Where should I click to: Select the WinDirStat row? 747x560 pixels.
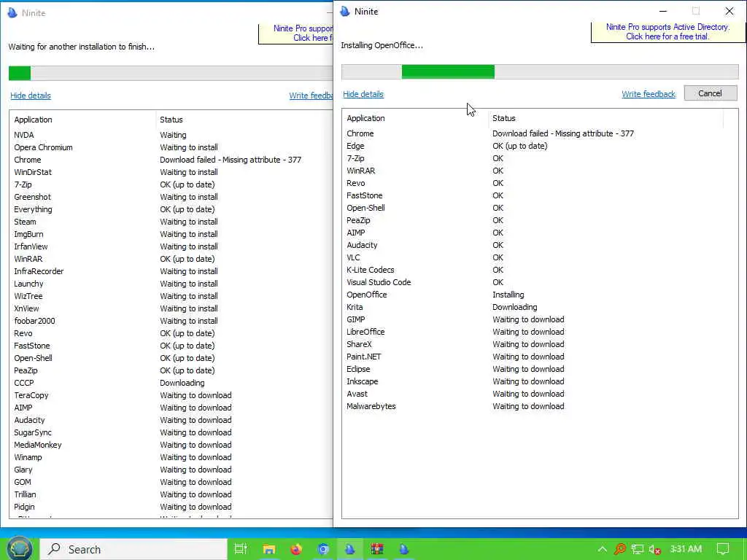[x=171, y=172]
